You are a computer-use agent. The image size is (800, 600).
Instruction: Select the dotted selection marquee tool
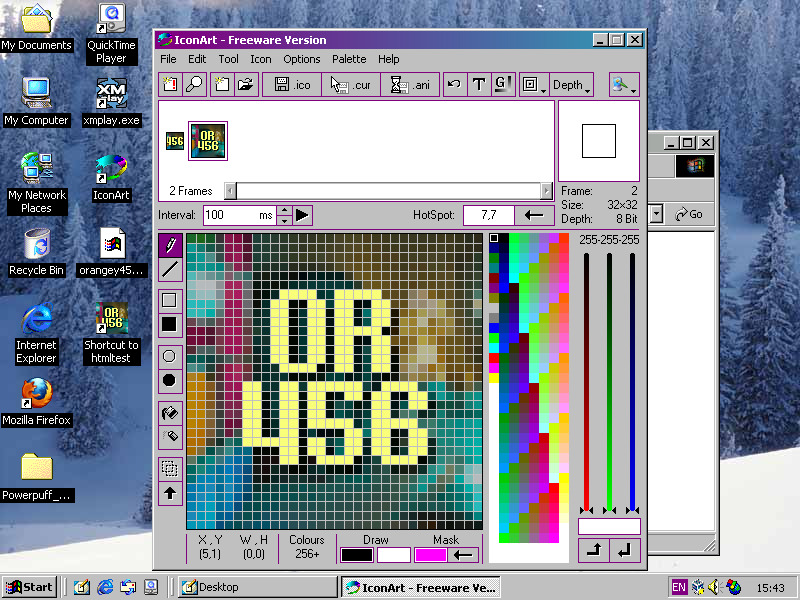pos(170,468)
